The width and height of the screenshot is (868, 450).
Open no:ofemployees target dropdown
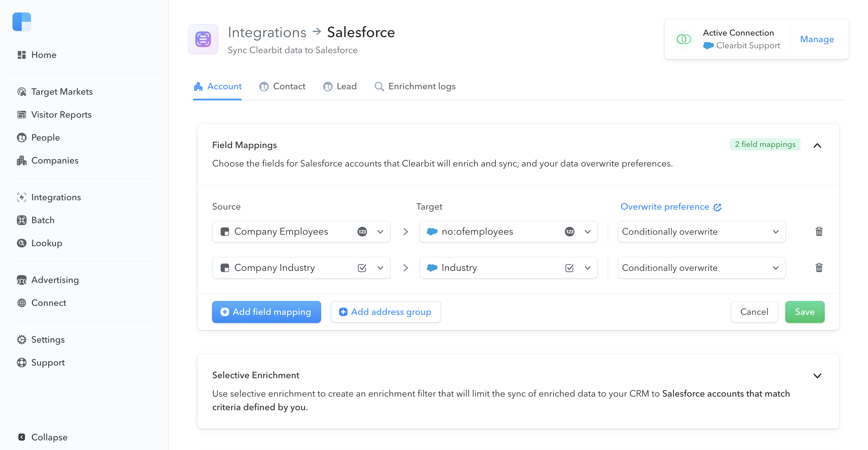tap(508, 232)
